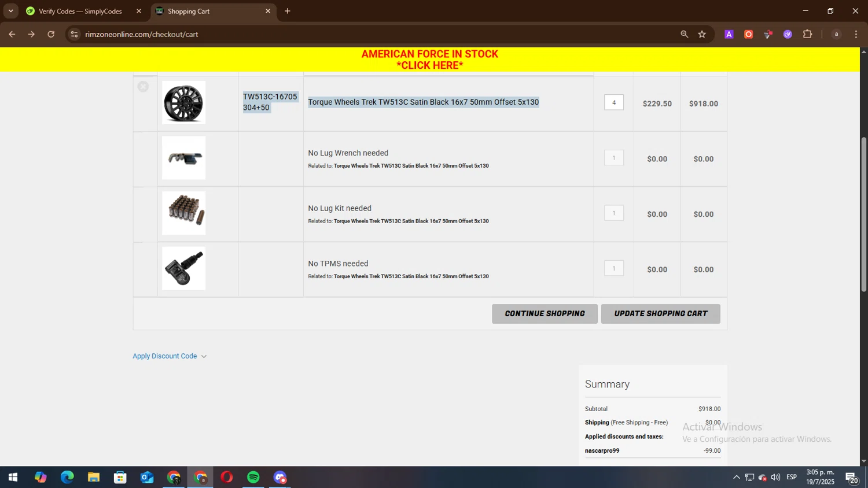868x488 pixels.
Task: Switch the ESP keyboard language indicator
Action: tap(792, 478)
